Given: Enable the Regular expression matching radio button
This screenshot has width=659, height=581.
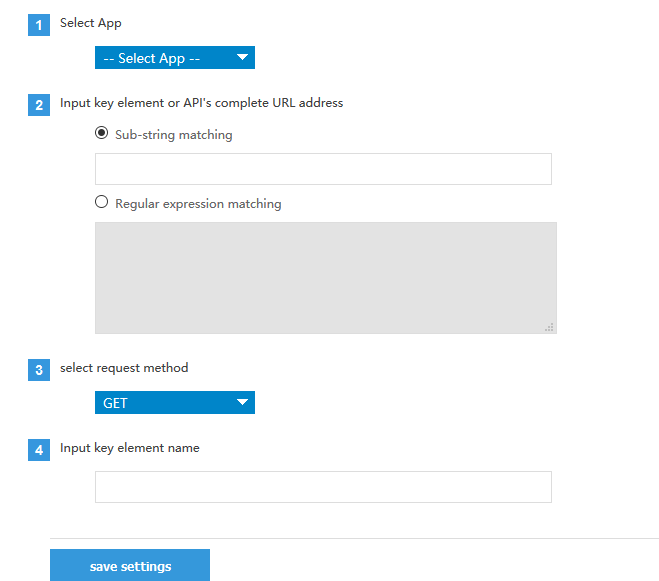Looking at the screenshot, I should tap(101, 203).
